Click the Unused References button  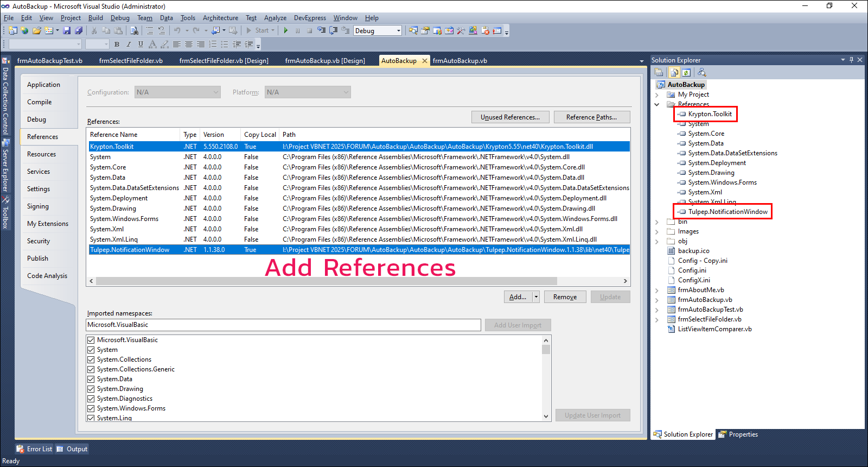click(510, 117)
